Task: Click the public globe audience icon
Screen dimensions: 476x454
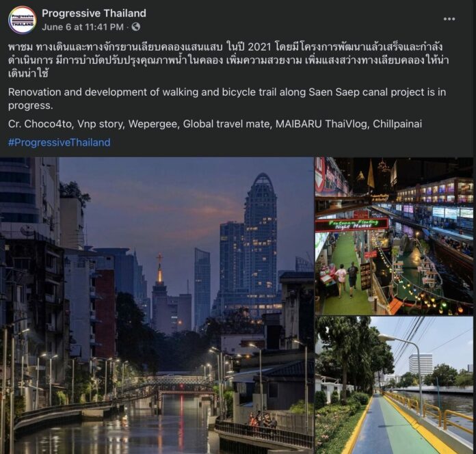Action: [x=136, y=27]
